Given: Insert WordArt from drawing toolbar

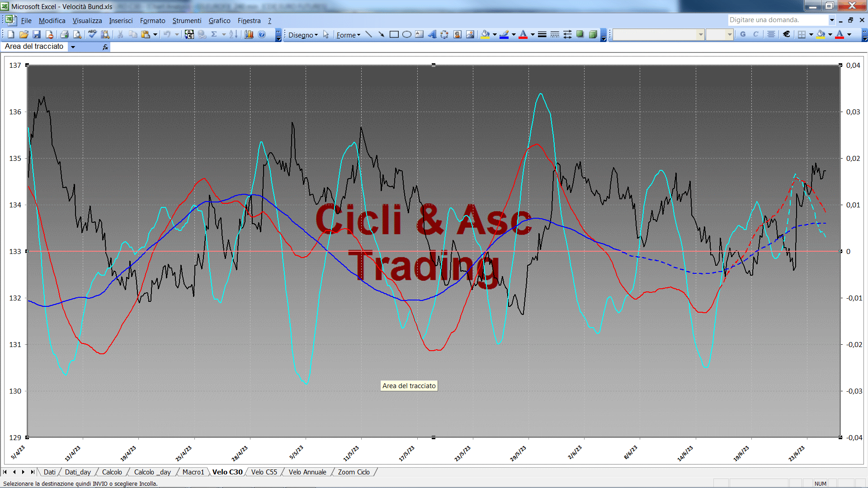Looking at the screenshot, I should (432, 34).
